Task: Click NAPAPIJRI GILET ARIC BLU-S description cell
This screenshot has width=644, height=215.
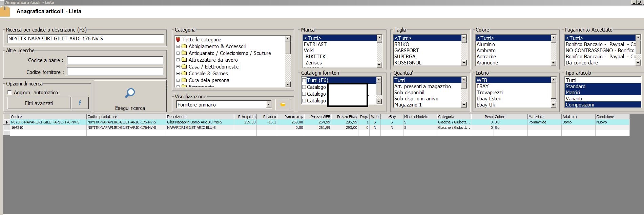Action: 200,128
